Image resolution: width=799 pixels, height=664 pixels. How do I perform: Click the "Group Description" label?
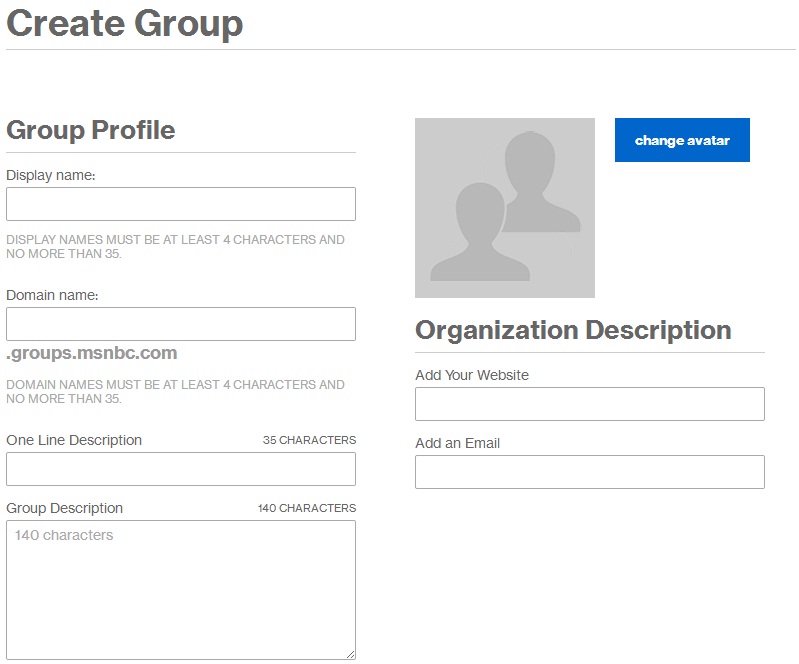(65, 508)
